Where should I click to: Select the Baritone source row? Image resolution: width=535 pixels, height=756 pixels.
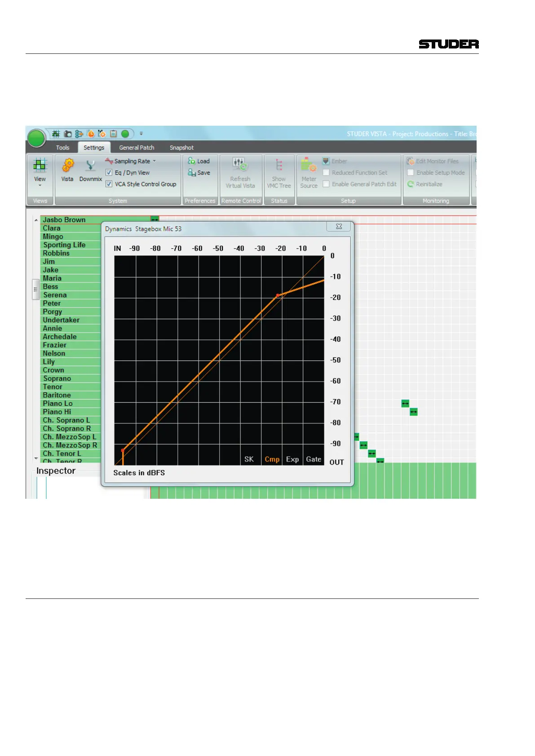[71, 395]
